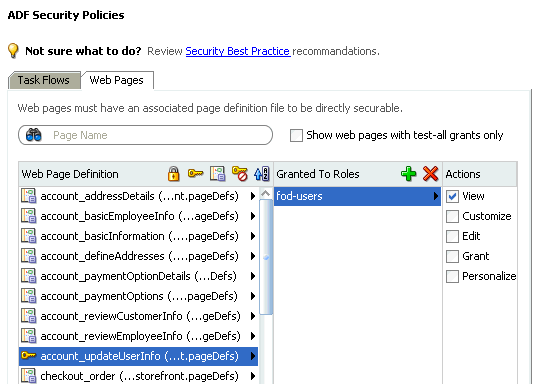
Task: Click the lightbulb hint icon
Action: tap(13, 51)
